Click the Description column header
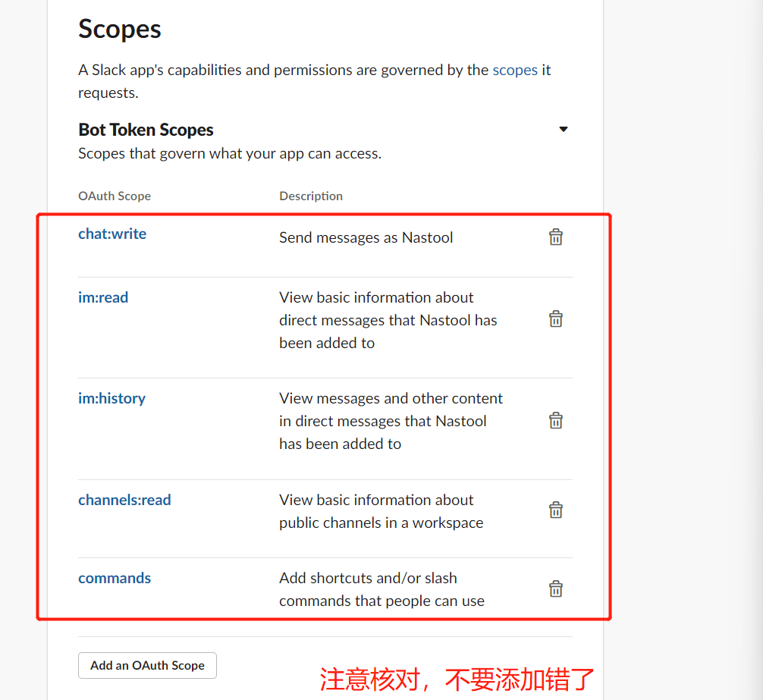Image resolution: width=763 pixels, height=700 pixels. pos(311,196)
